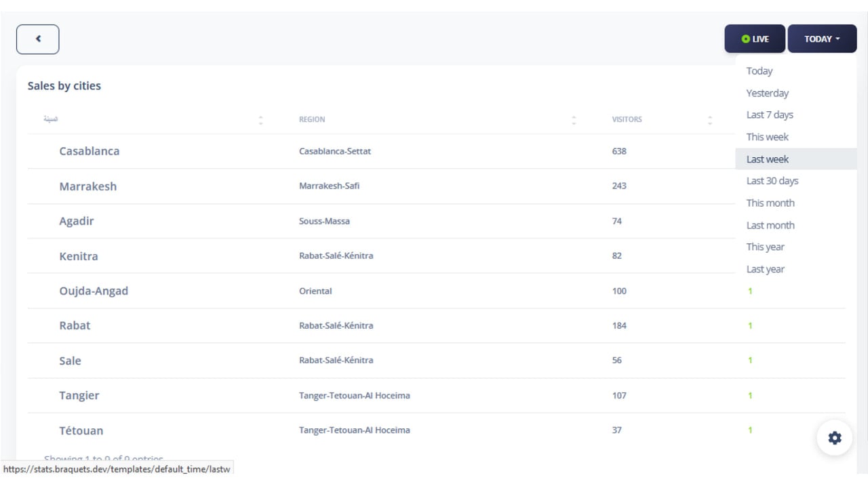Click the Marrakesh-Safi region cell

pyautogui.click(x=329, y=186)
